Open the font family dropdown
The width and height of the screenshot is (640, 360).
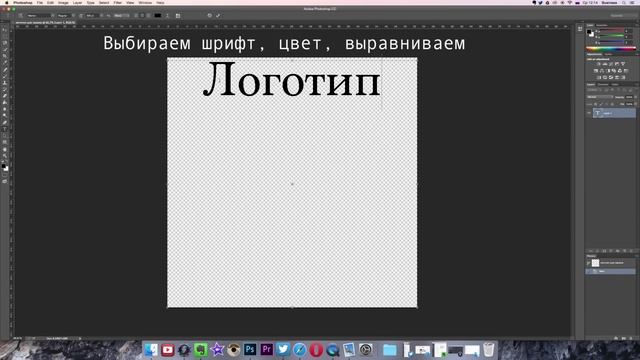pos(39,16)
